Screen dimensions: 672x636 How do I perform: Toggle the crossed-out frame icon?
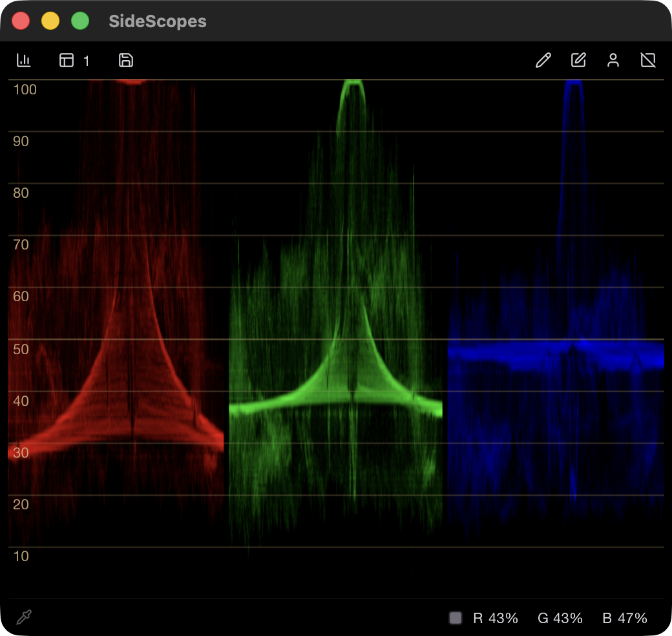(648, 60)
